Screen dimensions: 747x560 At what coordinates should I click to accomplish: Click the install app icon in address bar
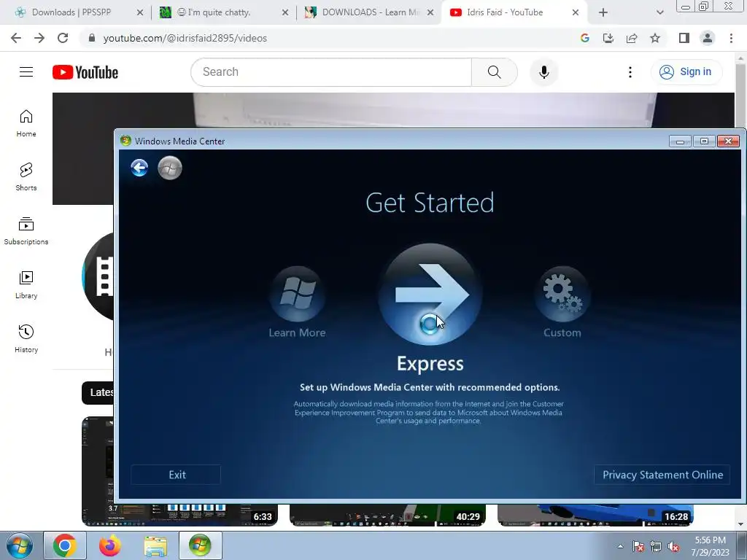click(x=608, y=38)
